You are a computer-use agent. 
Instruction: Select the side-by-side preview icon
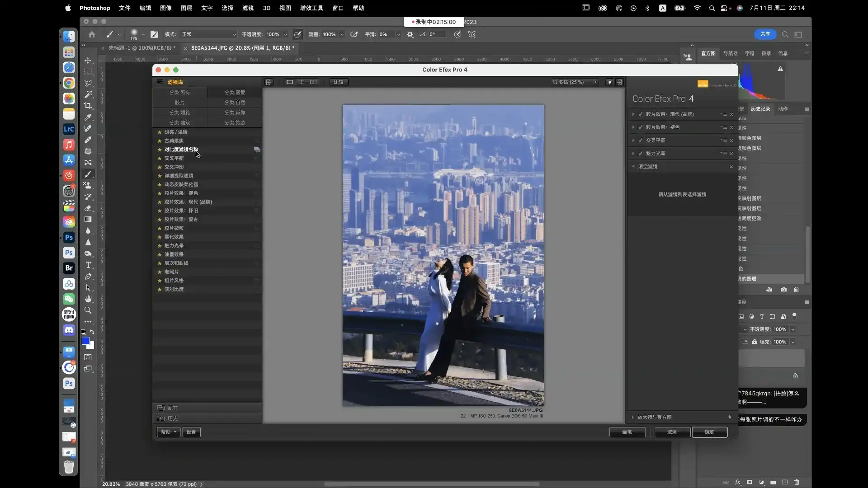coord(313,82)
